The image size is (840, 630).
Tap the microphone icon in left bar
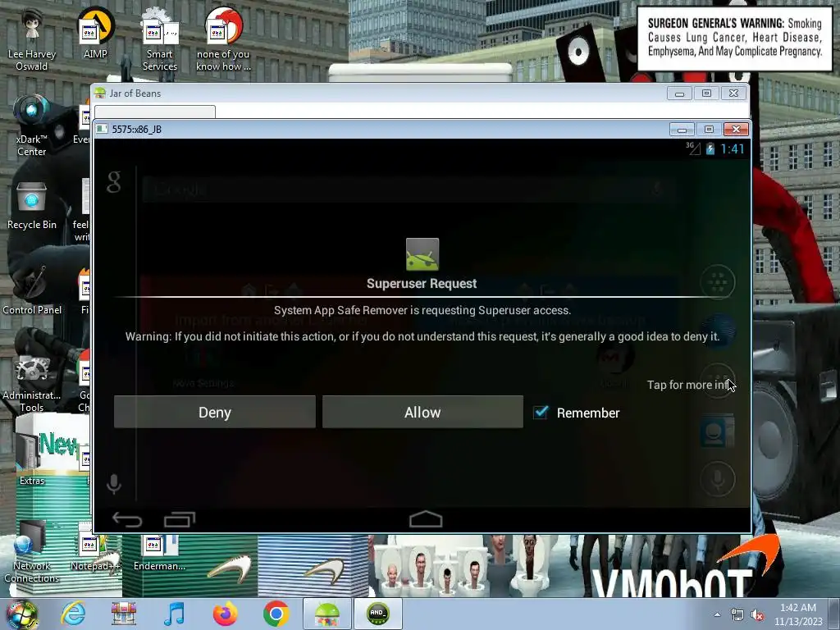click(x=113, y=484)
